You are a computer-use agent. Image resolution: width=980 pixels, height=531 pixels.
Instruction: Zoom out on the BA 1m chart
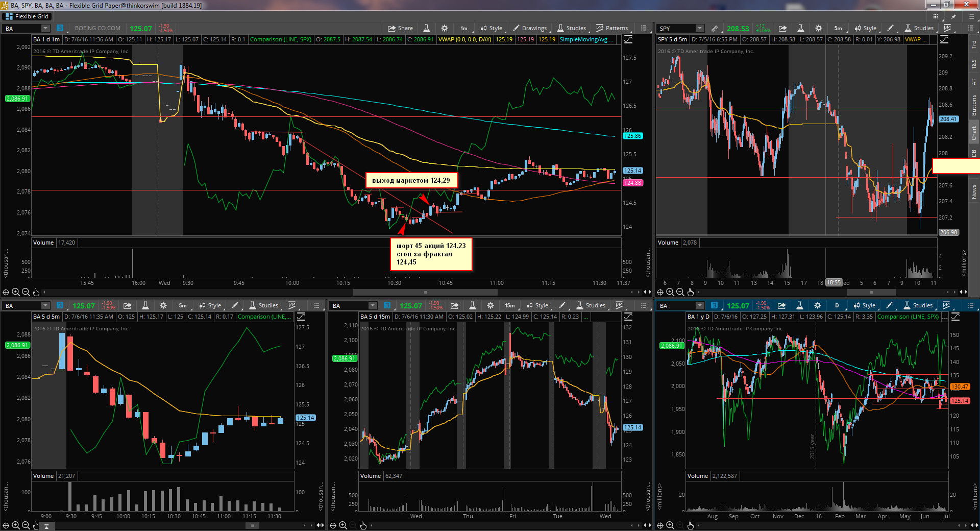[26, 292]
